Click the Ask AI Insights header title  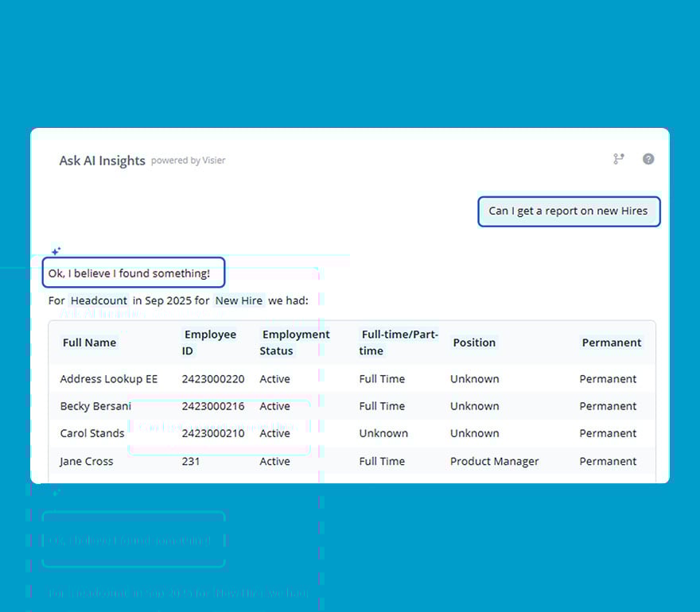click(x=102, y=161)
